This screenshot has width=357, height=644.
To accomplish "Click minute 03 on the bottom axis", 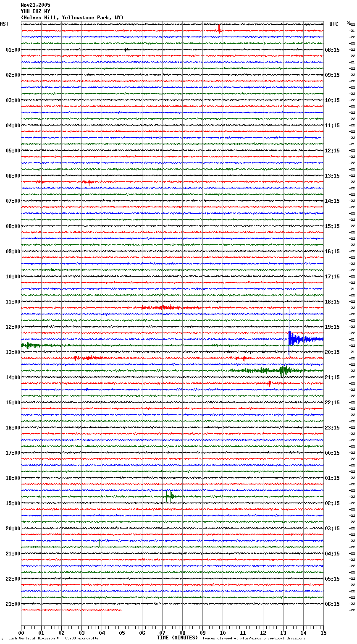I will coord(81,633).
